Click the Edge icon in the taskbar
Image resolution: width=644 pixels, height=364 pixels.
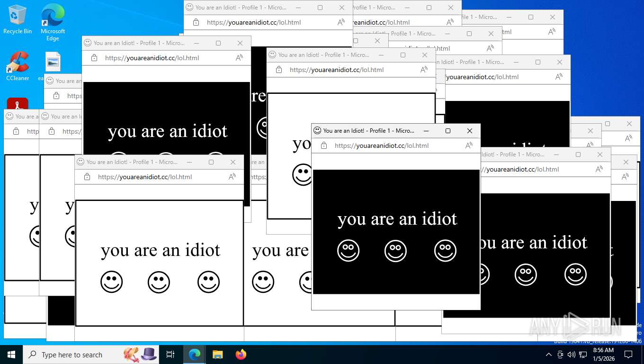194,355
